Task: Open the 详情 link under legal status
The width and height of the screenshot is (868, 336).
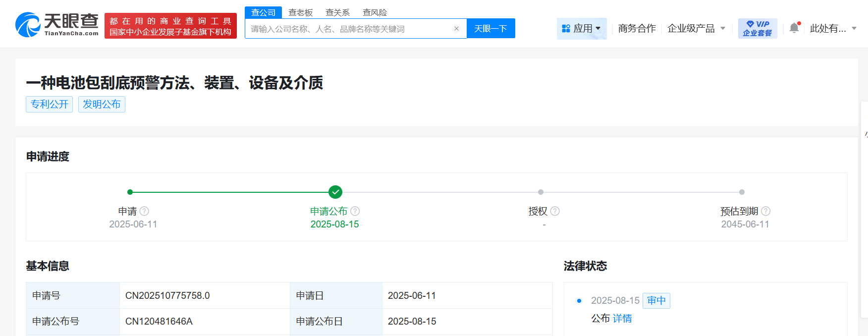Action: click(x=622, y=319)
